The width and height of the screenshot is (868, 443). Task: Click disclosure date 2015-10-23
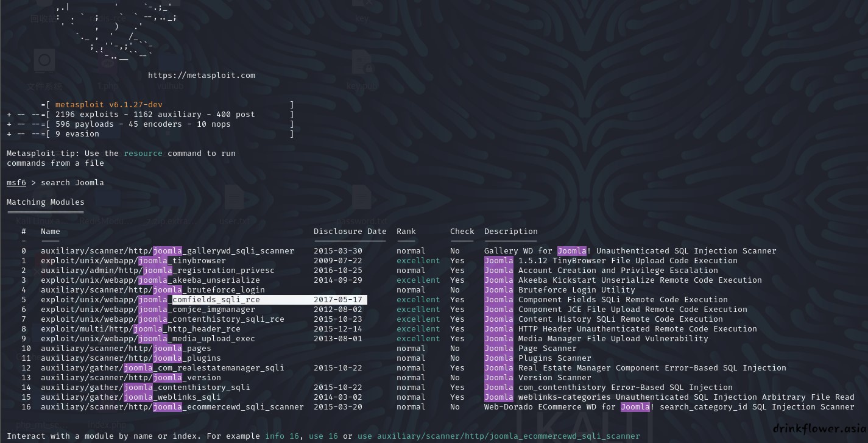[x=338, y=319]
